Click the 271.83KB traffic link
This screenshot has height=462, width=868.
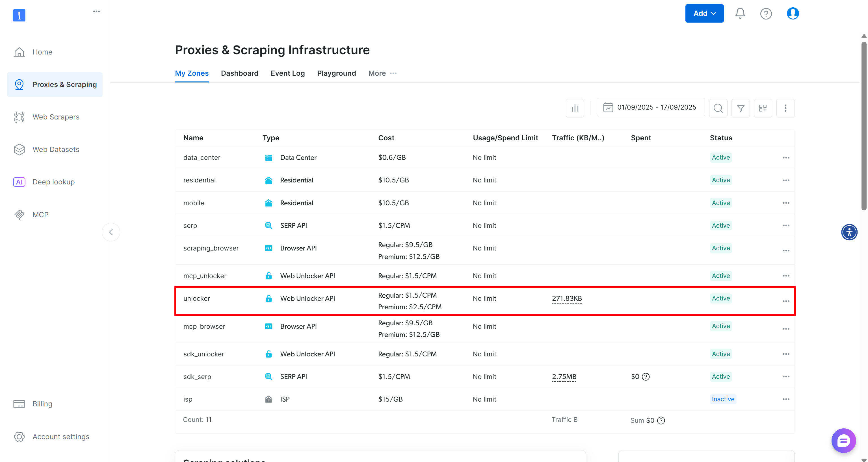point(566,298)
